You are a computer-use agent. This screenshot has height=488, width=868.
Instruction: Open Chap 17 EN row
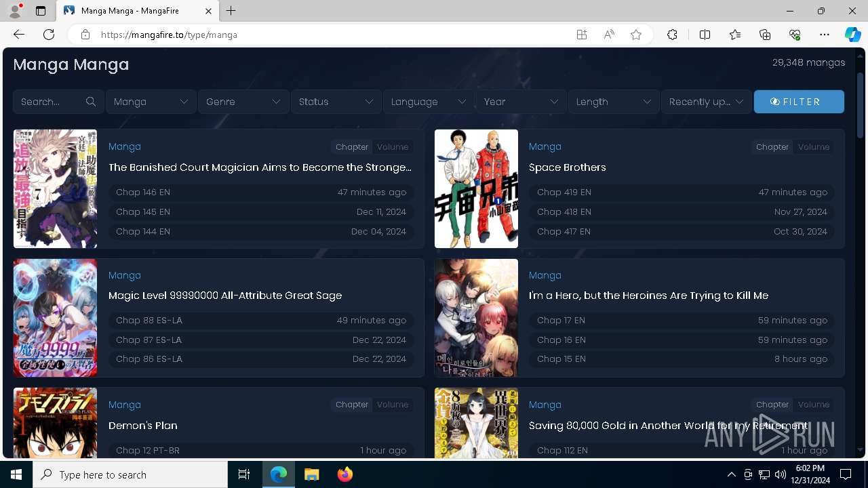pos(682,321)
